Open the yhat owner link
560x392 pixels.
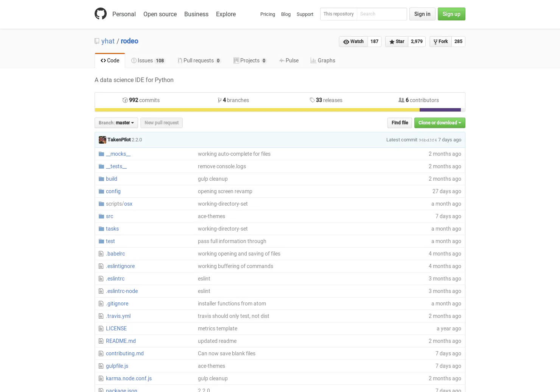click(x=108, y=41)
